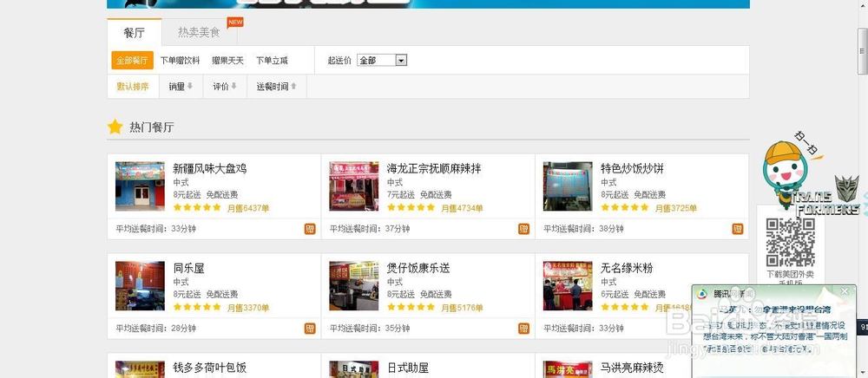Click the 同乐屋 restaurant thumbnail

click(x=140, y=286)
